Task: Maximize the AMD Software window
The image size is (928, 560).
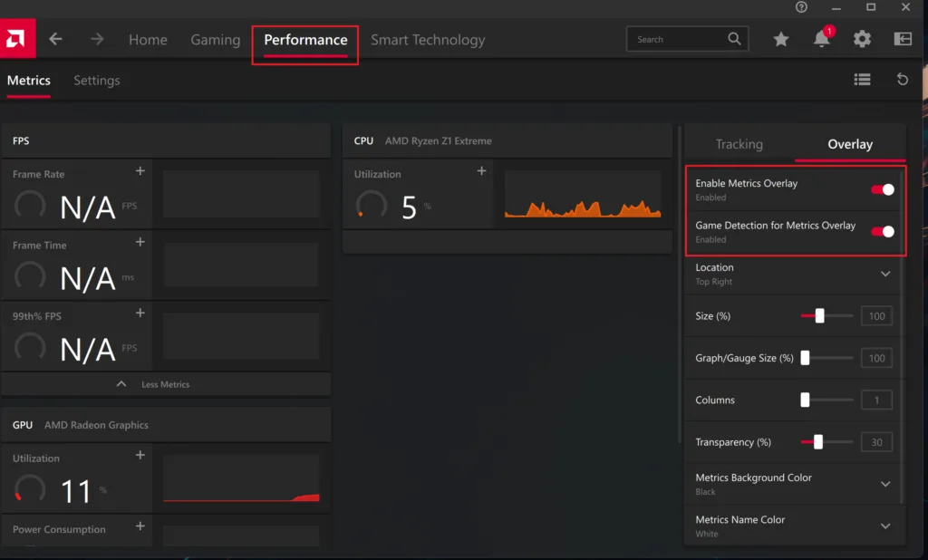Action: point(871,7)
